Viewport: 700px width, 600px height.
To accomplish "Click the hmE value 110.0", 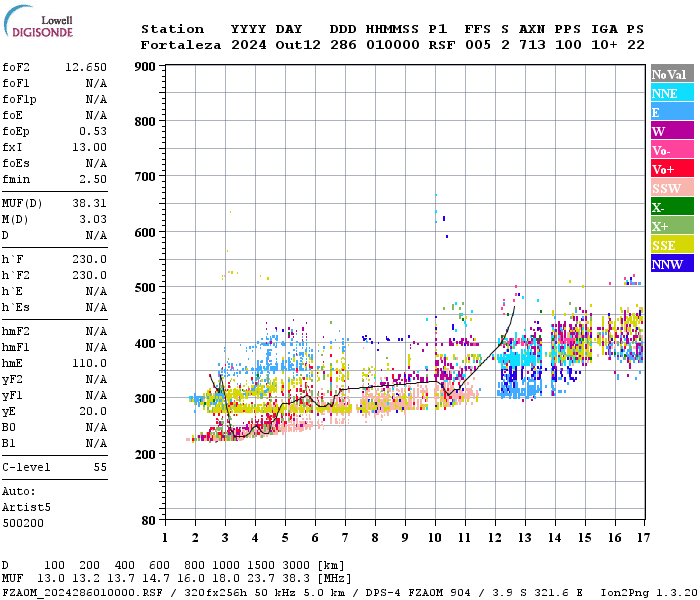I will (89, 363).
